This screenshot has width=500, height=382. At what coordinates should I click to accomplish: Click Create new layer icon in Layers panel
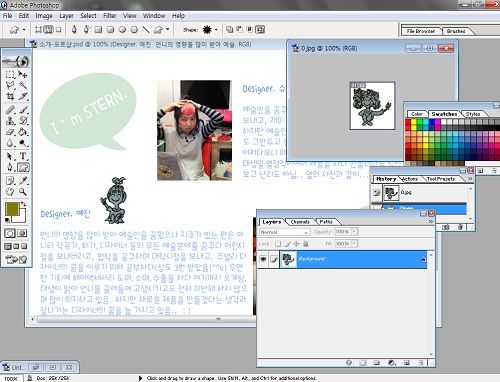407,362
